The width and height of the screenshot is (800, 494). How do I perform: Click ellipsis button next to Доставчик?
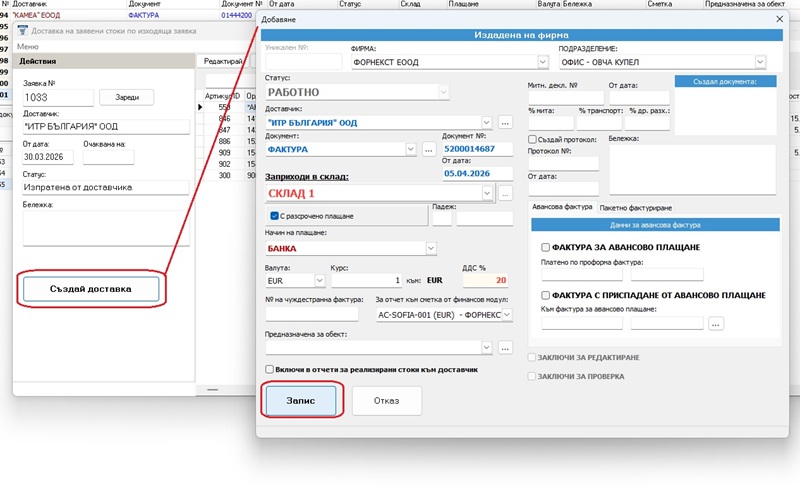coord(505,122)
